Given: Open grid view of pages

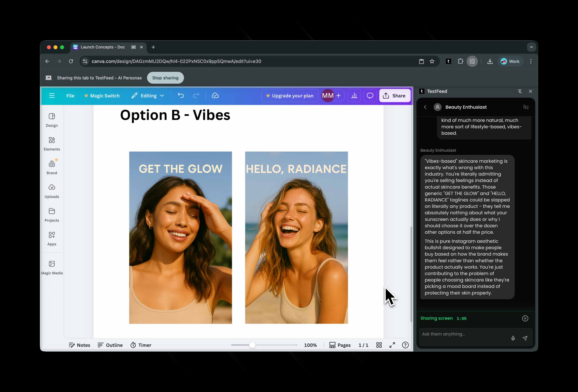Looking at the screenshot, I should point(379,345).
